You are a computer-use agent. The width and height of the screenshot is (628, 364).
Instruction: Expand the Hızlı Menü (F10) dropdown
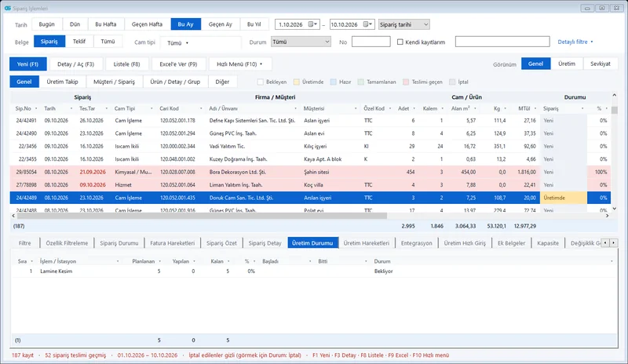pos(240,64)
